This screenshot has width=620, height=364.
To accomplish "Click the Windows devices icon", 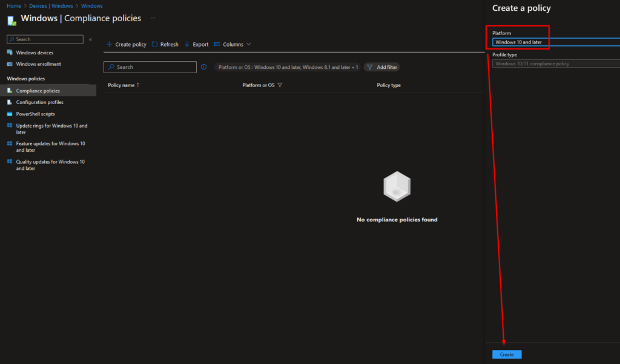I will tap(10, 53).
